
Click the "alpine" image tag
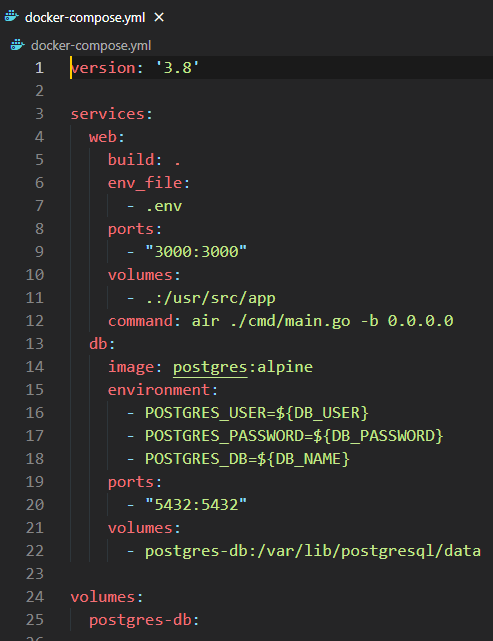tap(285, 367)
